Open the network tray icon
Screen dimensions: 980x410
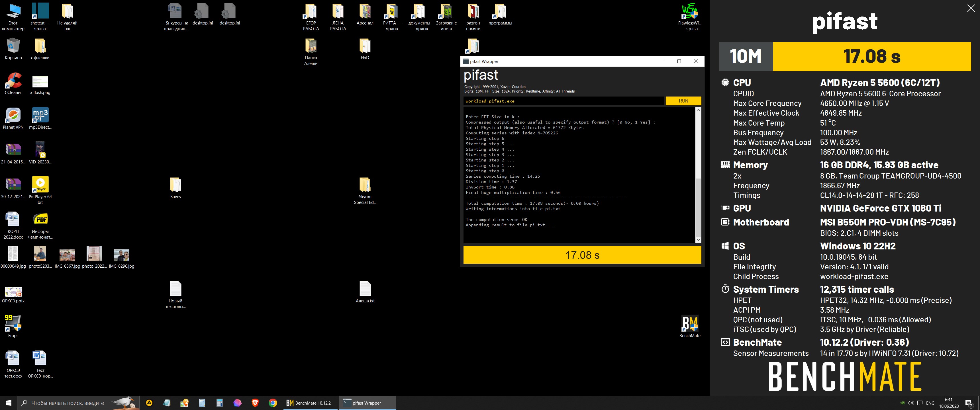point(920,403)
